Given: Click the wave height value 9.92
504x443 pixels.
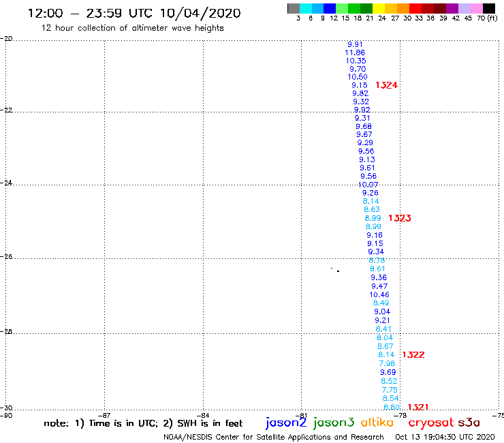Looking at the screenshot, I should point(362,110).
